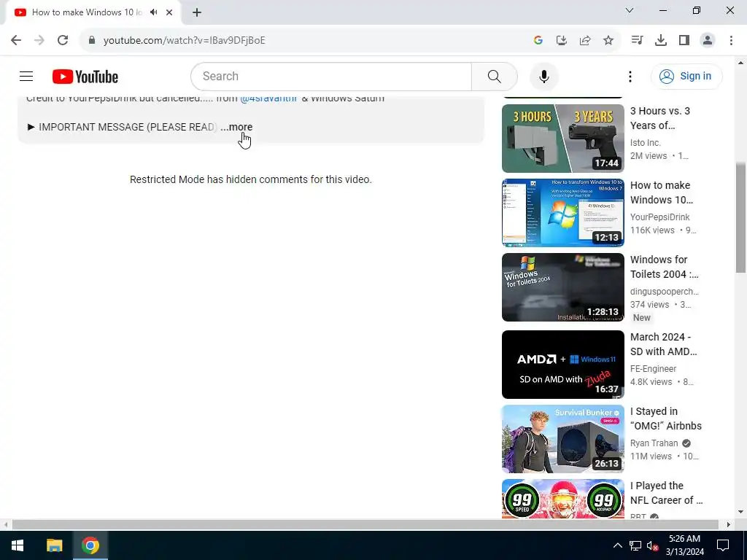Click Chrome icon in taskbar
747x560 pixels.
[90, 545]
